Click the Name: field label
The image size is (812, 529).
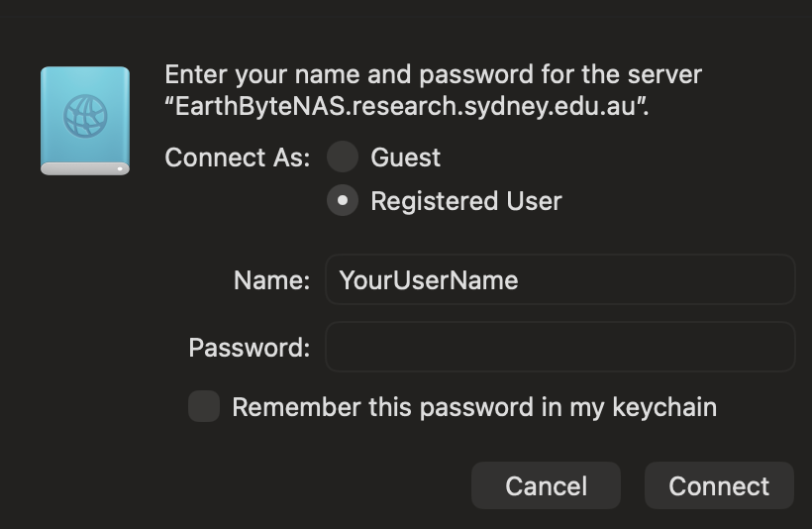pyautogui.click(x=271, y=280)
